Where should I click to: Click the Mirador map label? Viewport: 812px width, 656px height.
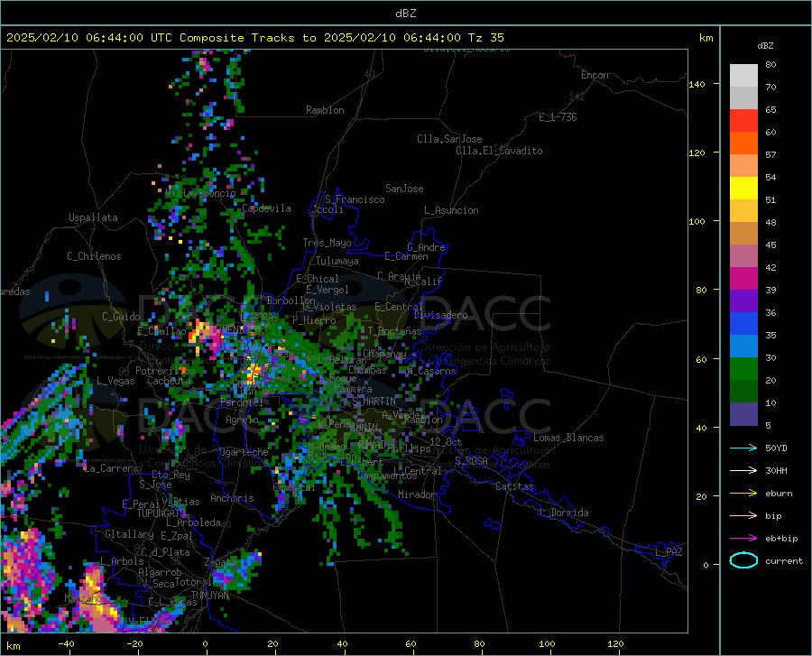click(417, 494)
